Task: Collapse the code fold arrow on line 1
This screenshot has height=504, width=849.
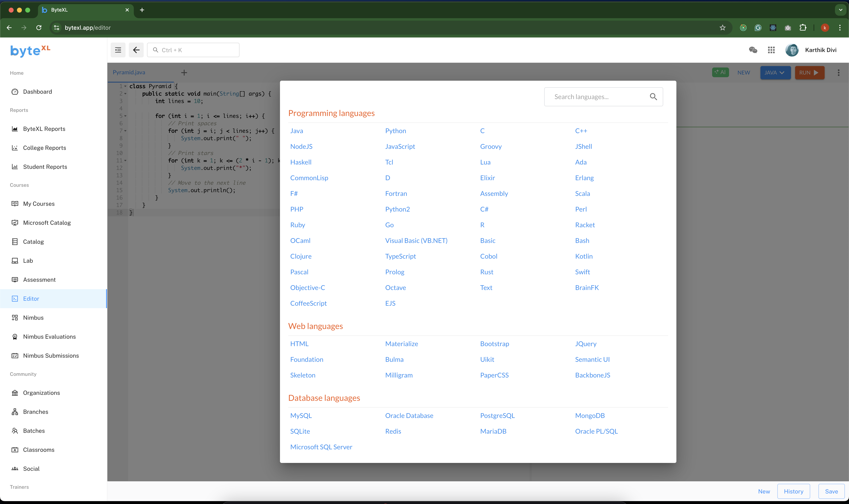Action: pyautogui.click(x=126, y=86)
